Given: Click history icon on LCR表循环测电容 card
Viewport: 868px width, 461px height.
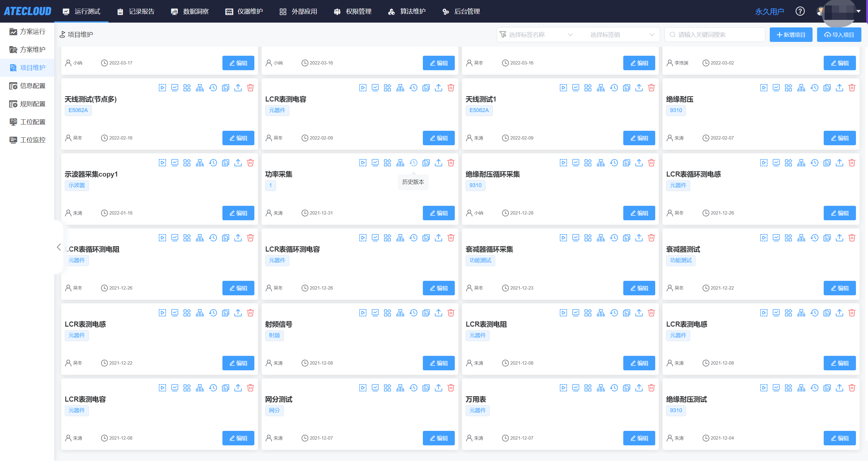Looking at the screenshot, I should pyautogui.click(x=413, y=238).
